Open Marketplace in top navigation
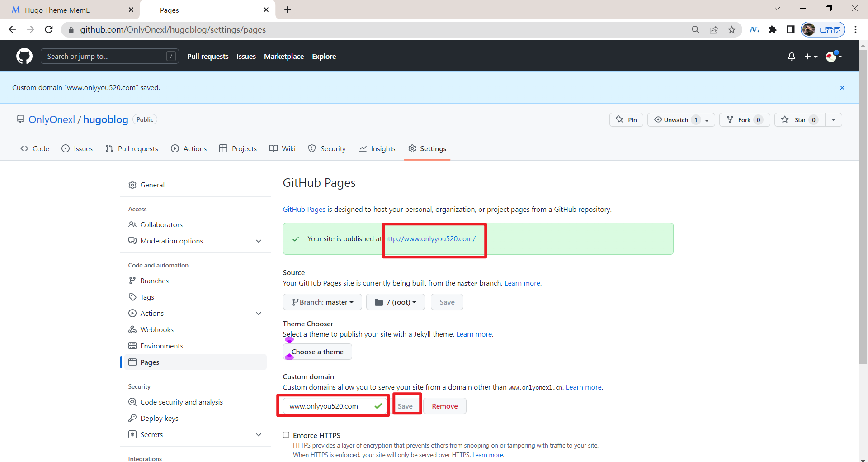Image resolution: width=868 pixels, height=462 pixels. pyautogui.click(x=284, y=57)
